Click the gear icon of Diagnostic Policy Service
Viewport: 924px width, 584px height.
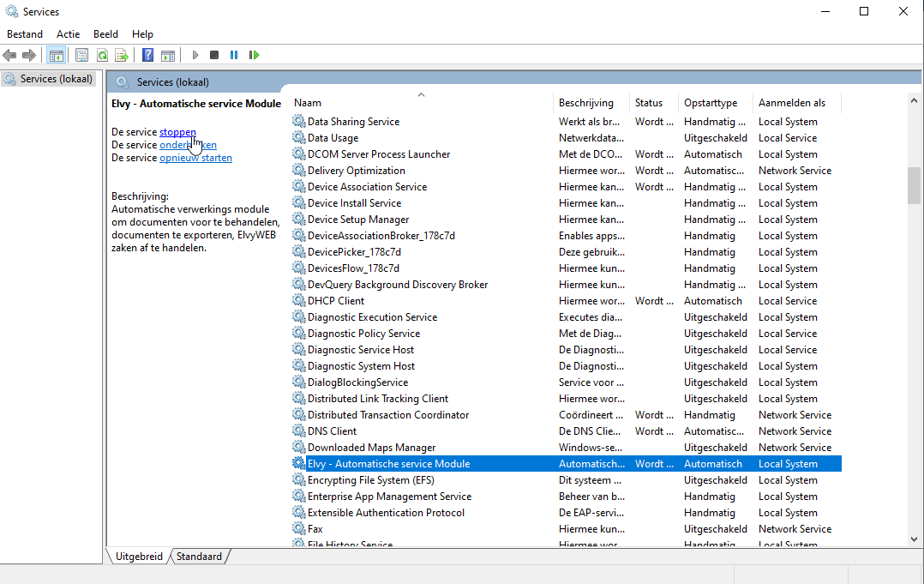(299, 334)
